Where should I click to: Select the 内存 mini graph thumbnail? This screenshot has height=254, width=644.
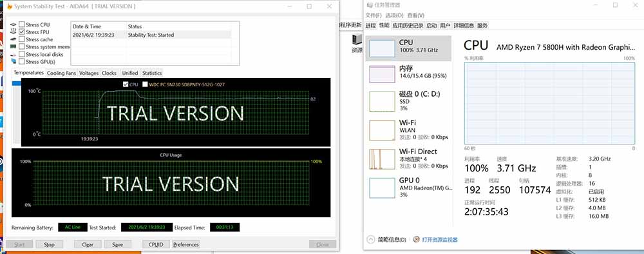point(382,74)
